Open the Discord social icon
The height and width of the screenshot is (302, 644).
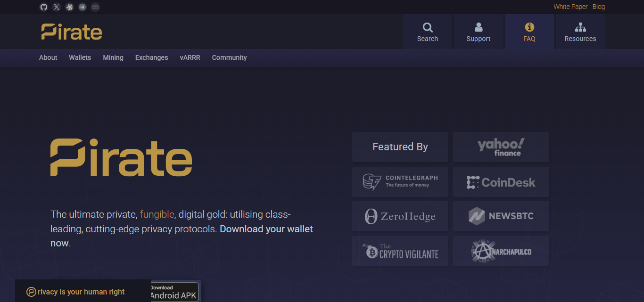coord(95,7)
